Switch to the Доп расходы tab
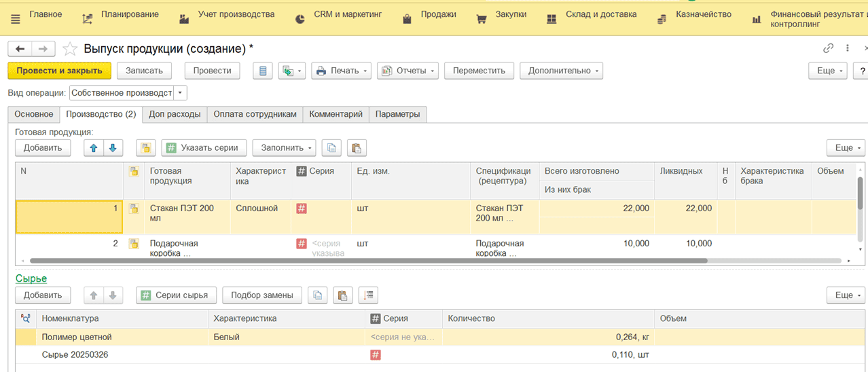This screenshot has width=868, height=372. pos(175,114)
